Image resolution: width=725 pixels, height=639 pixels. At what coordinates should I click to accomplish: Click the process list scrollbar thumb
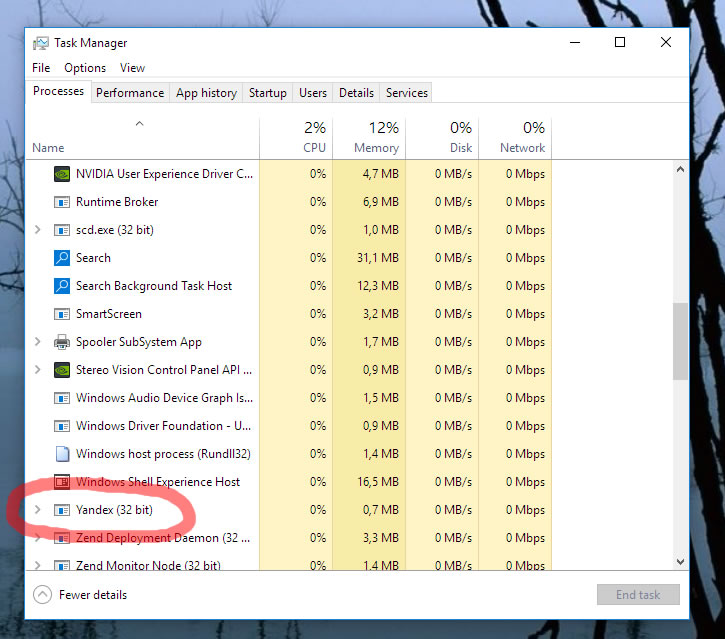coord(680,341)
